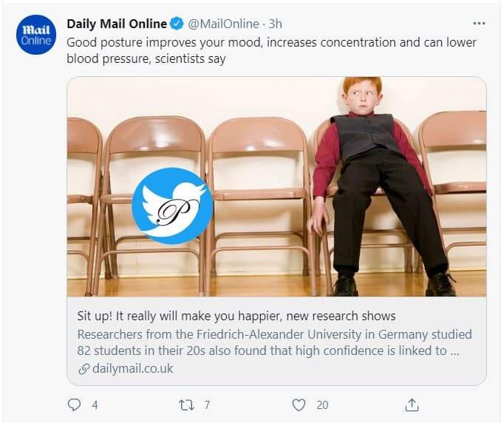Click the @MailOnline handle
This screenshot has height=423, width=504.
tap(225, 24)
